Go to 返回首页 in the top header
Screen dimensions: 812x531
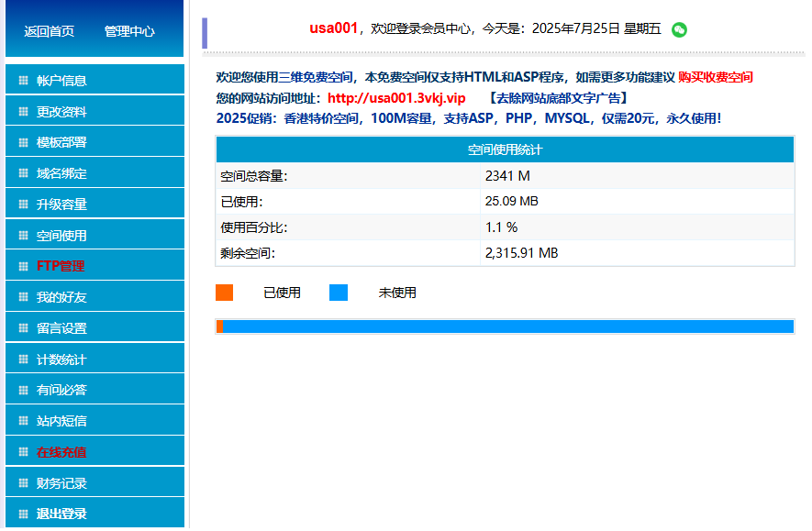[x=49, y=31]
